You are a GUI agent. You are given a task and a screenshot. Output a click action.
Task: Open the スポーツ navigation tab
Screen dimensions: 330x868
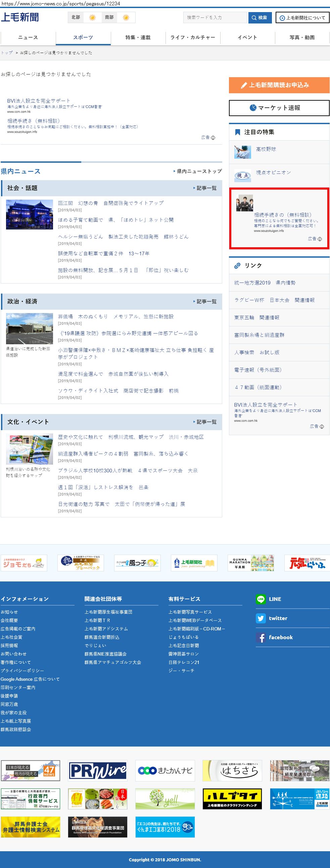(83, 37)
